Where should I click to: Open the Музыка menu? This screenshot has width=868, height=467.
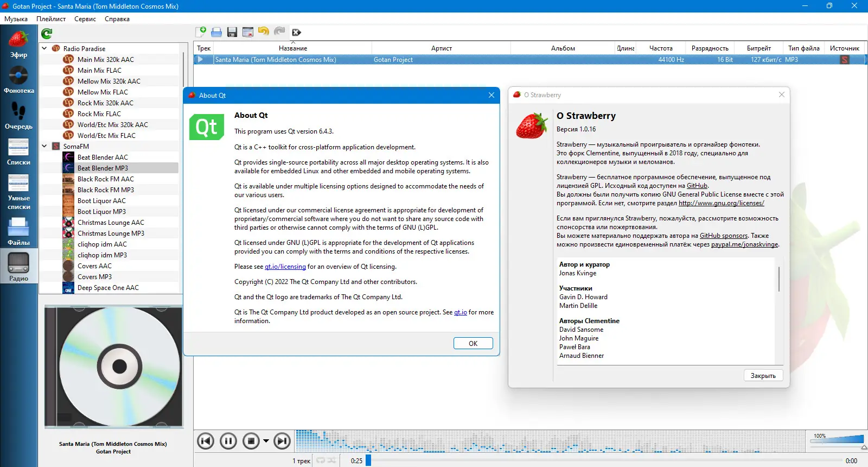[x=16, y=19]
